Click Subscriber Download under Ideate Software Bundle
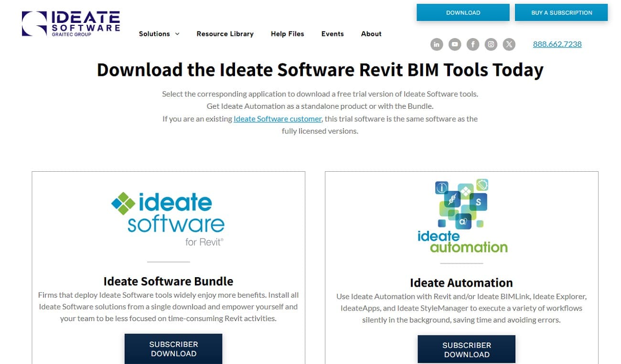621x364 pixels. click(x=173, y=349)
